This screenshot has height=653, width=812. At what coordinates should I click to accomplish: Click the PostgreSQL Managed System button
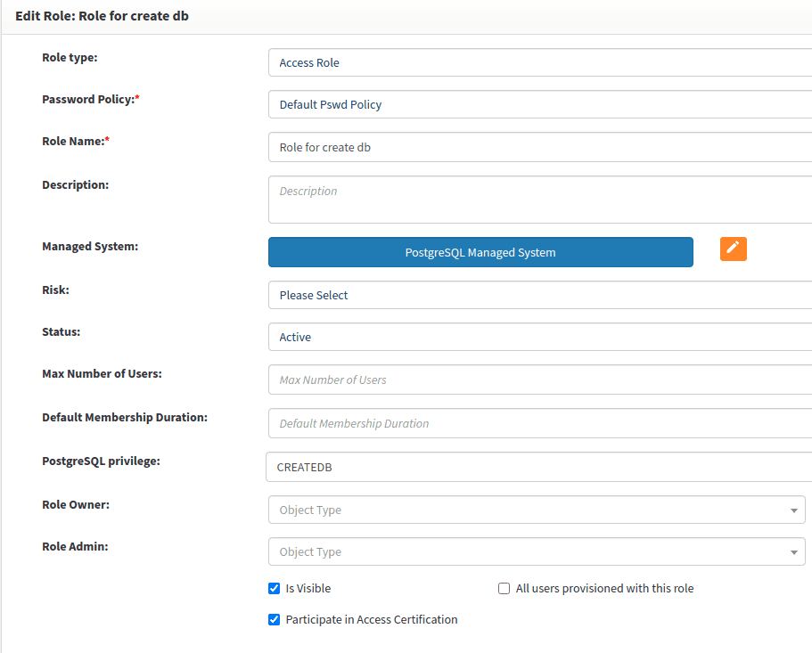[480, 252]
